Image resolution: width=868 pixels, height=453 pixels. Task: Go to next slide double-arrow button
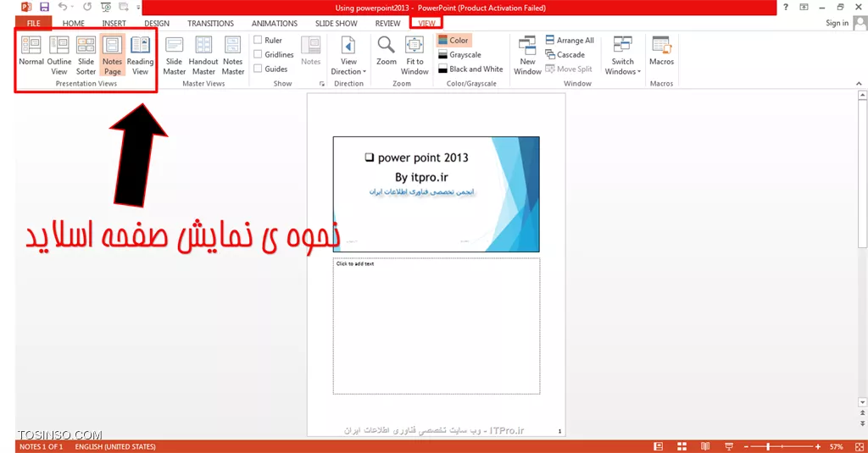[x=862, y=423]
